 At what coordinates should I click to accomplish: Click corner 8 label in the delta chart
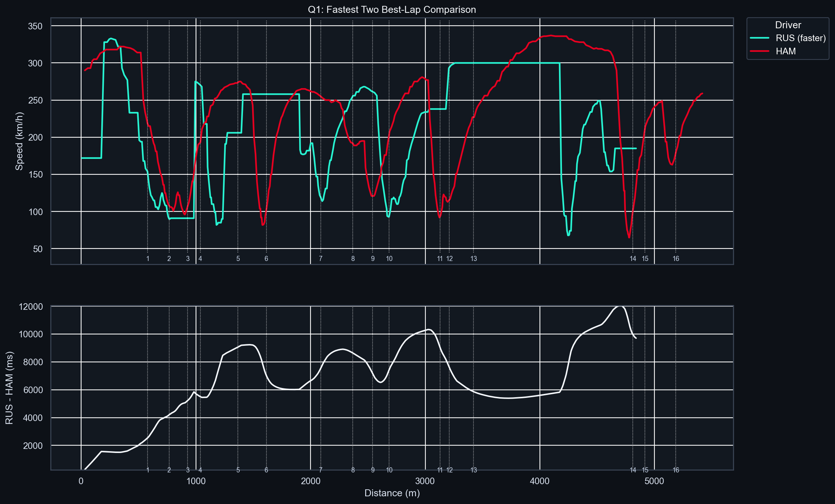coord(353,470)
